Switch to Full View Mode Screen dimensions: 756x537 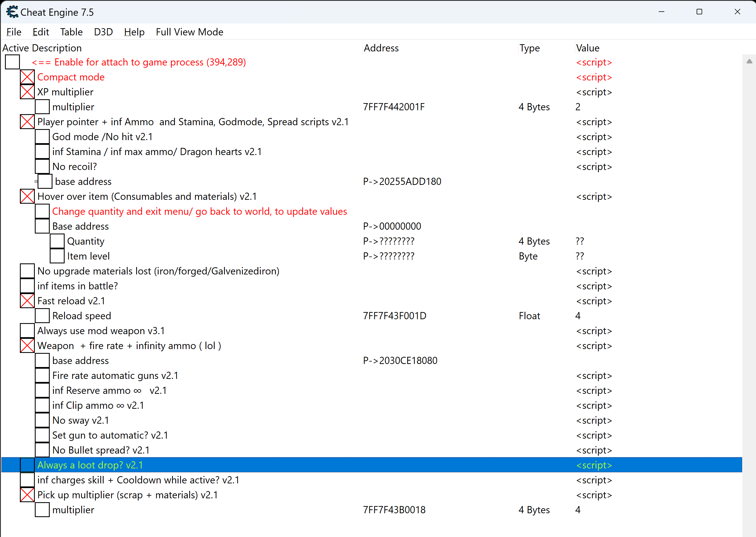pos(189,32)
